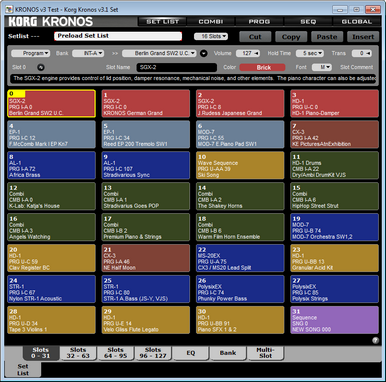Click the Copy button
The height and width of the screenshot is (382, 386).
291,37
